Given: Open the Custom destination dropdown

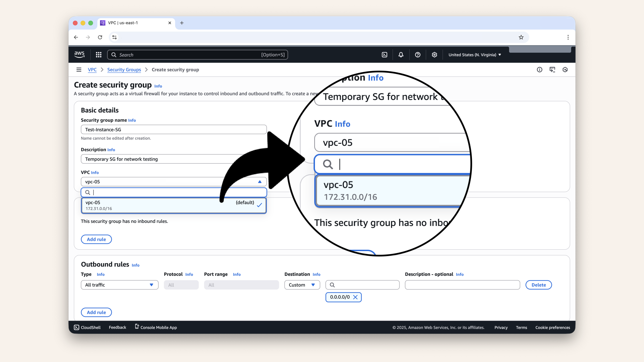Looking at the screenshot, I should tap(302, 285).
